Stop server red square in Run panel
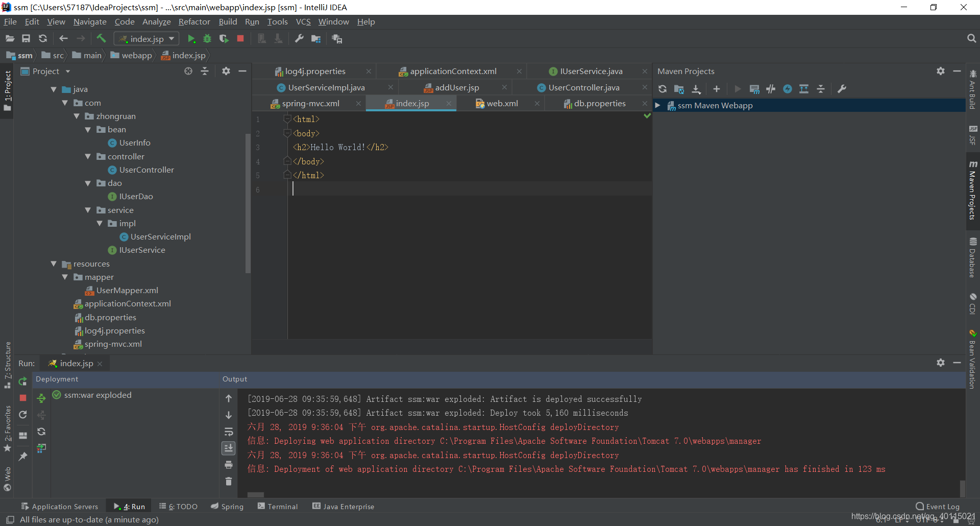The image size is (980, 526). (x=23, y=398)
